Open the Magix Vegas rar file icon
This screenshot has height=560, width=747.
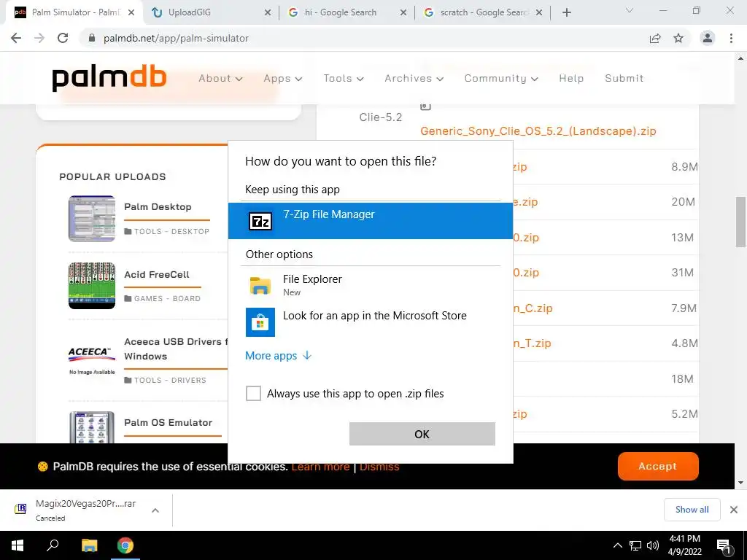pos(20,509)
